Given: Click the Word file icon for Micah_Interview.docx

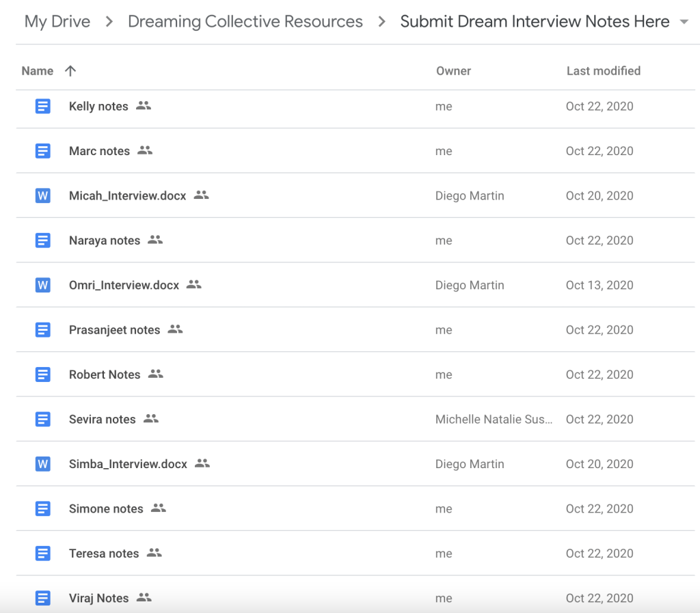Looking at the screenshot, I should 42,196.
